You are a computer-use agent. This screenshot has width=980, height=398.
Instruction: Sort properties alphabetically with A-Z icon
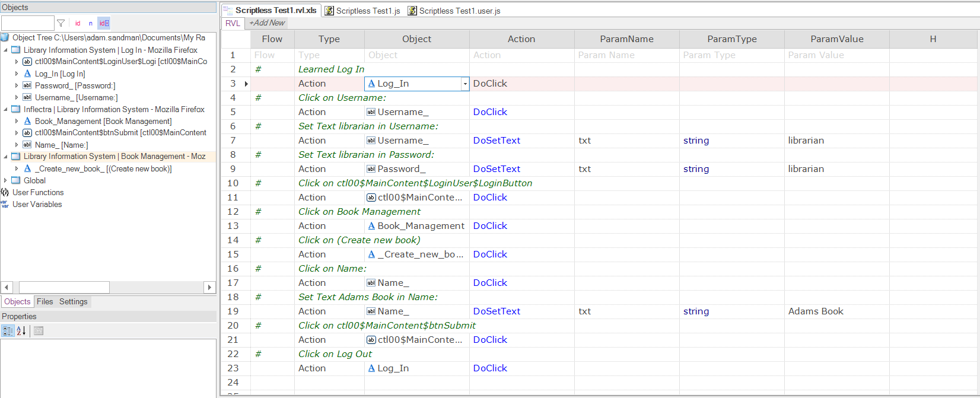(x=21, y=331)
